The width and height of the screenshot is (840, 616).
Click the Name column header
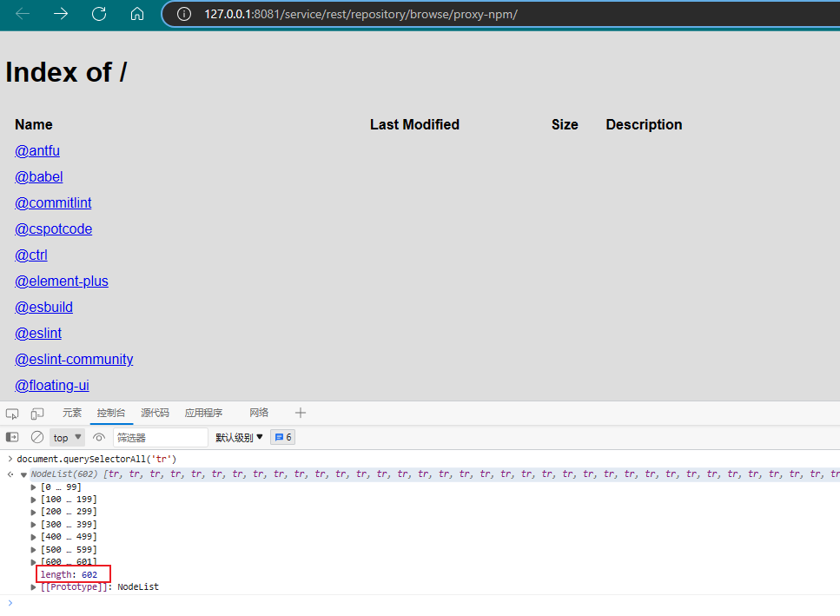(34, 125)
